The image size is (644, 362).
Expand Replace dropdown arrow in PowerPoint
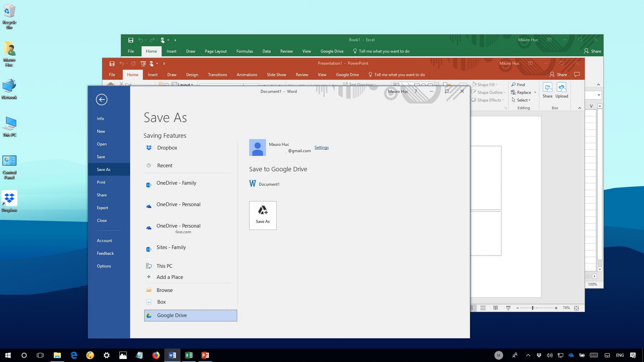click(x=535, y=92)
